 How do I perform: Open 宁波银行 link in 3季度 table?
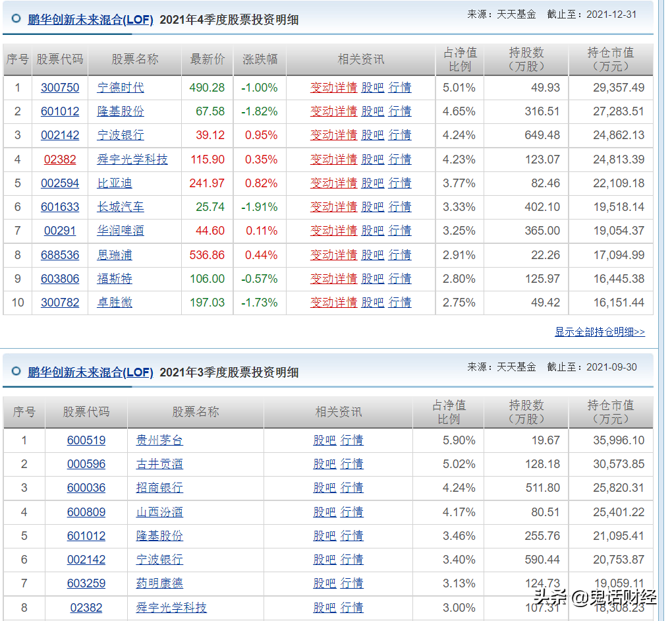pyautogui.click(x=159, y=560)
